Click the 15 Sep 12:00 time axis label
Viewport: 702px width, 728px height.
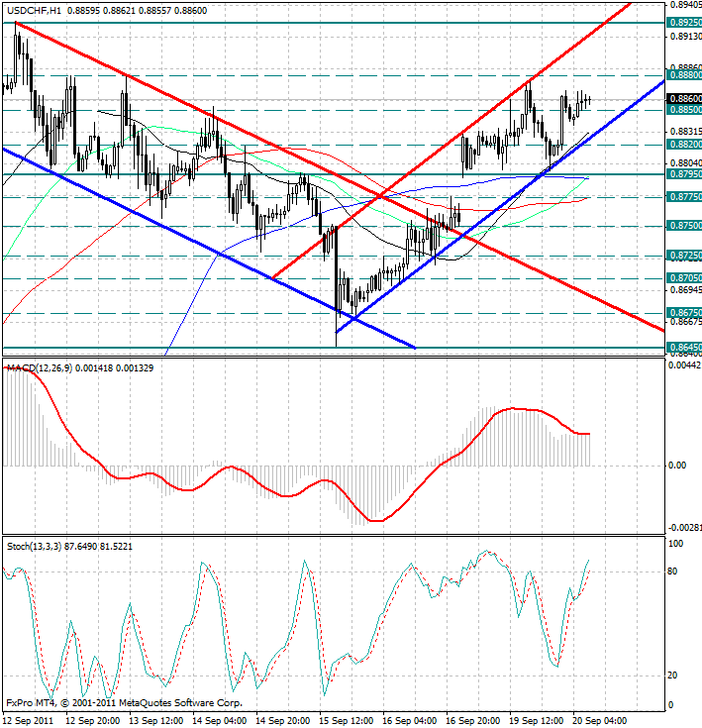click(x=347, y=721)
